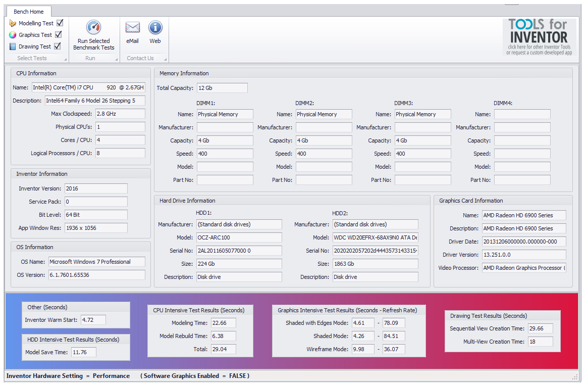
Task: Click the OS Version field
Action: pos(97,275)
